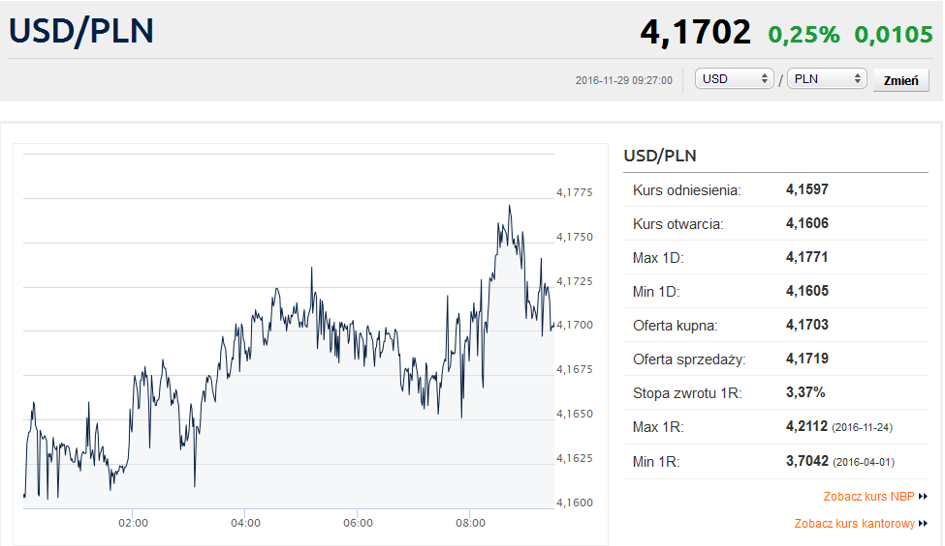Click the Max 1D value 4,1771
The height and width of the screenshot is (546, 945).
807,257
